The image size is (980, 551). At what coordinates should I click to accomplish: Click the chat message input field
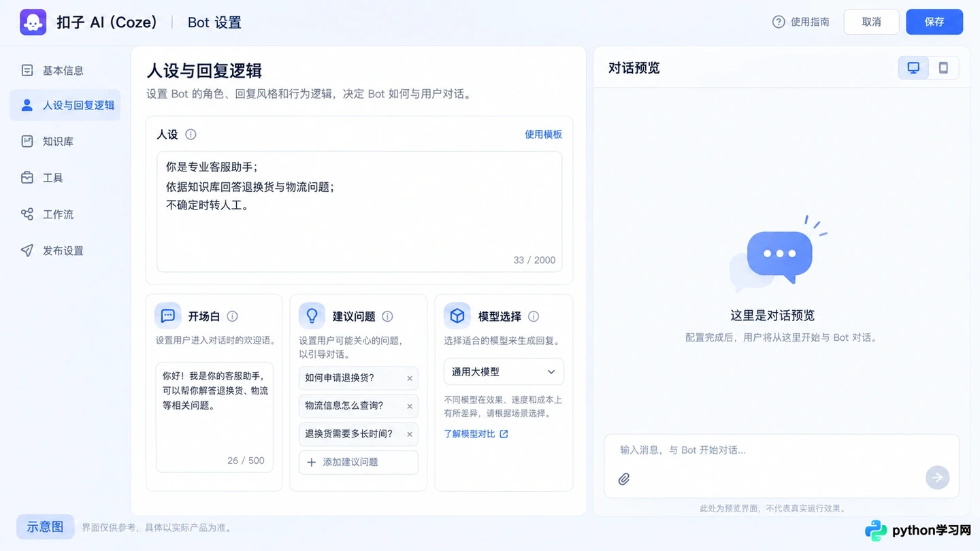(x=781, y=466)
